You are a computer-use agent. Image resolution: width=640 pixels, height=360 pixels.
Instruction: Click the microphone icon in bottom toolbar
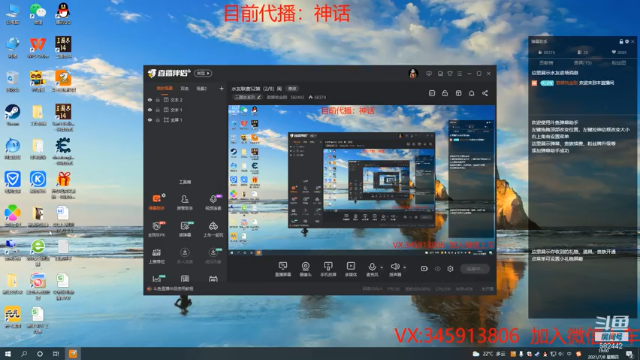point(372,267)
